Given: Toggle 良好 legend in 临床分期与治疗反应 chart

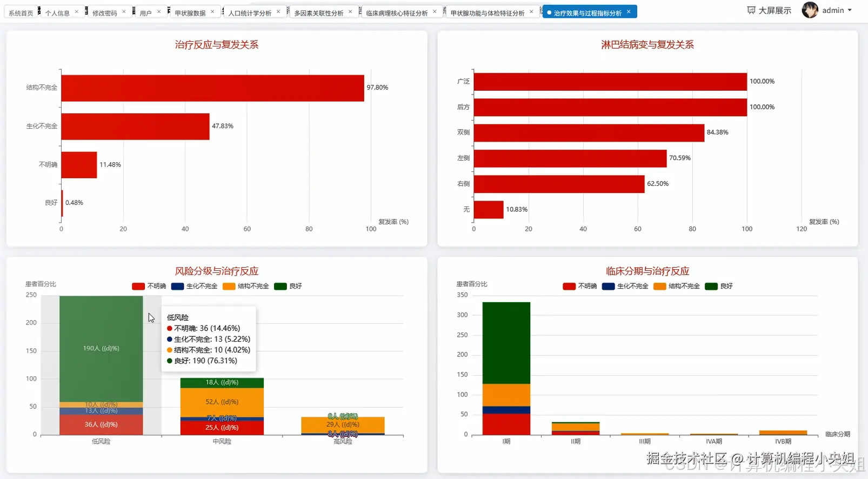Looking at the screenshot, I should [x=718, y=286].
